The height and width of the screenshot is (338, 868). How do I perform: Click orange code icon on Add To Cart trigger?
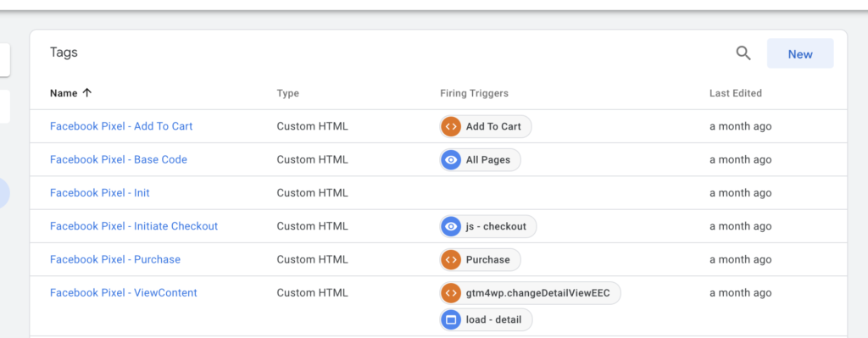click(x=451, y=126)
